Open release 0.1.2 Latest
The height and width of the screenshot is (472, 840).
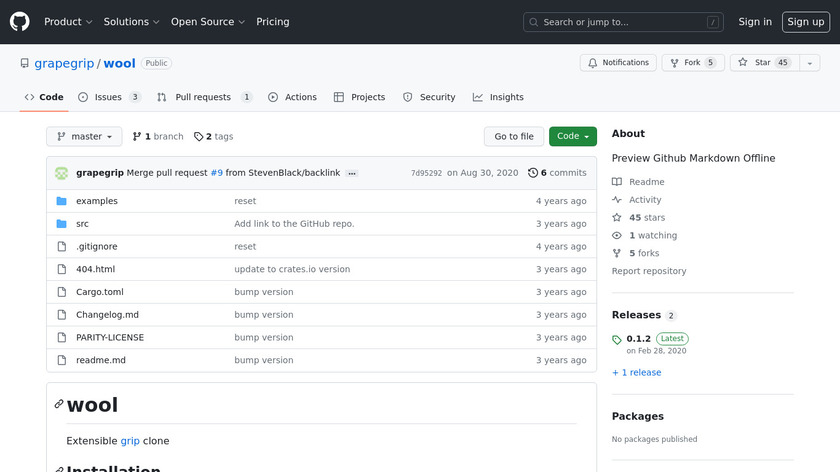[x=657, y=339]
